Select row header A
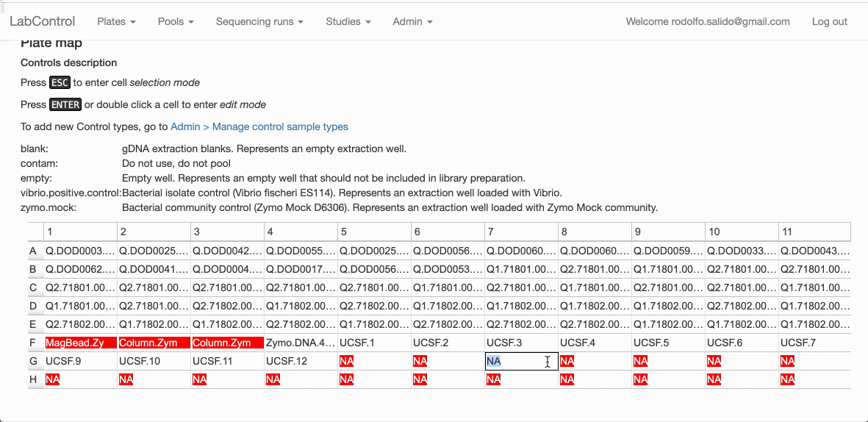Viewport: 868px width, 422px height. pyautogui.click(x=35, y=251)
